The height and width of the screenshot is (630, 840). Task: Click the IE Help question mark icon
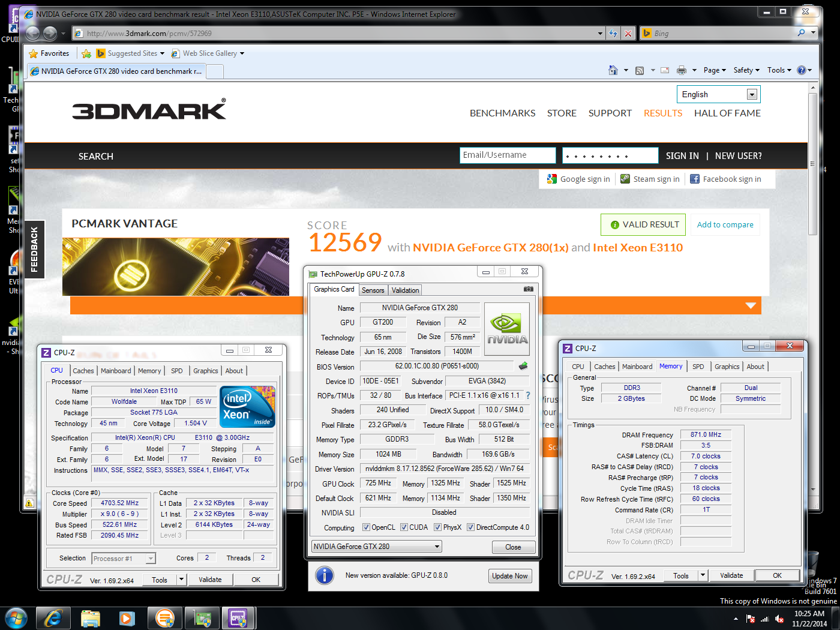tap(801, 70)
